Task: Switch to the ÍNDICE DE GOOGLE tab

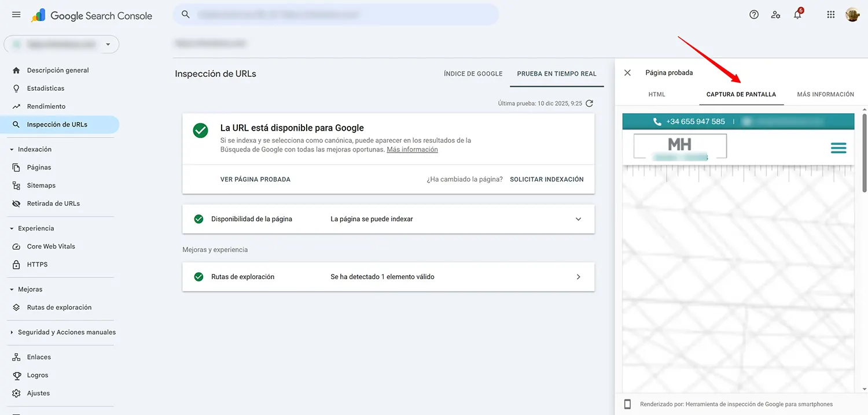Action: [x=472, y=73]
